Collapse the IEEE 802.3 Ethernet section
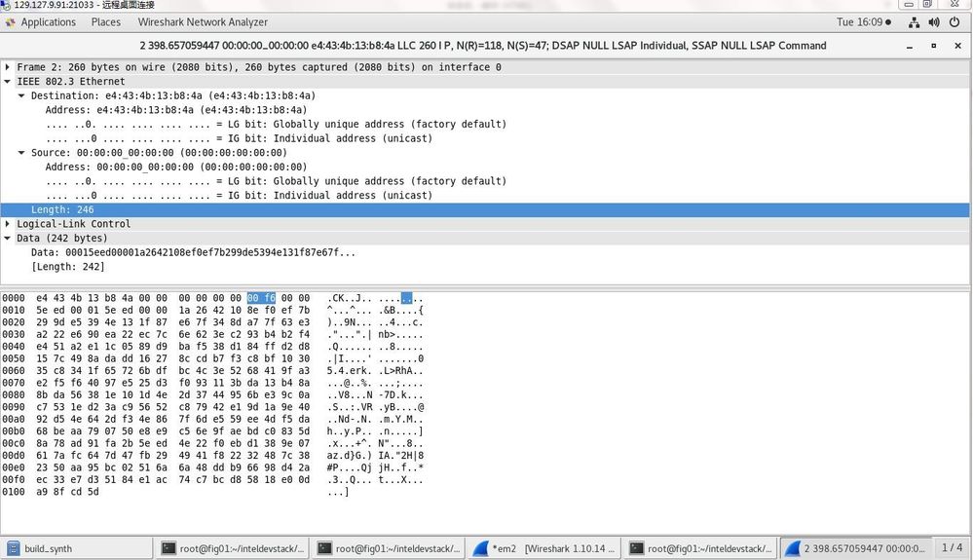The image size is (973, 560). point(8,81)
